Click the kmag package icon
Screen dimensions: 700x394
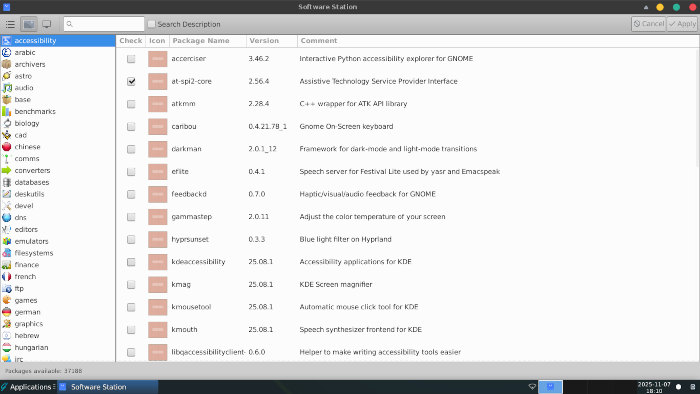click(158, 285)
